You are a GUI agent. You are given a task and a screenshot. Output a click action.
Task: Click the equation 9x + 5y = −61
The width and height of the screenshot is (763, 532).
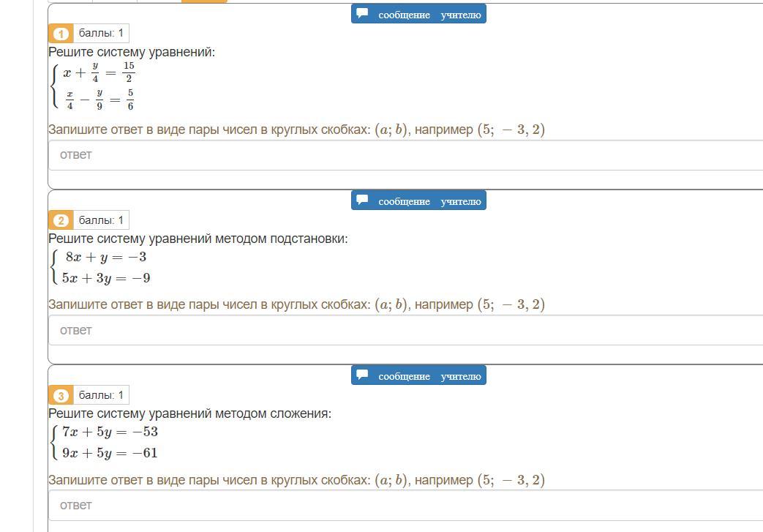[x=110, y=453]
